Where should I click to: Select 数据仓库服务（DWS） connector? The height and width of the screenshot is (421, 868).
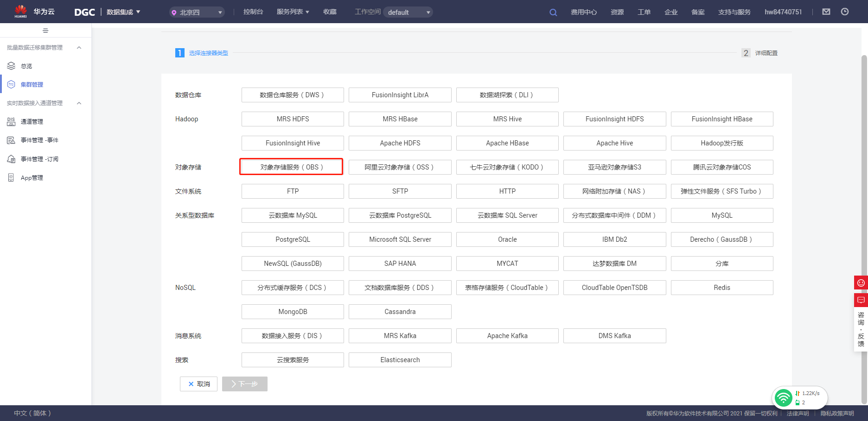[293, 95]
